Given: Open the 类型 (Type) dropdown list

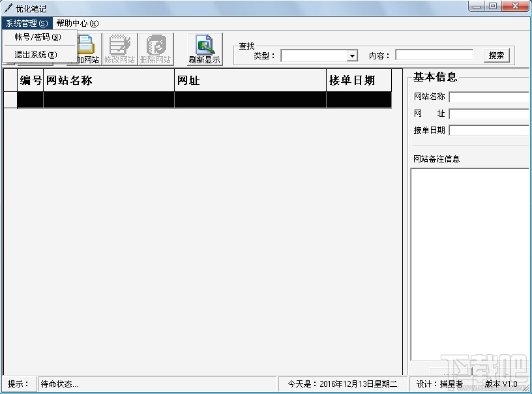Looking at the screenshot, I should coord(351,55).
